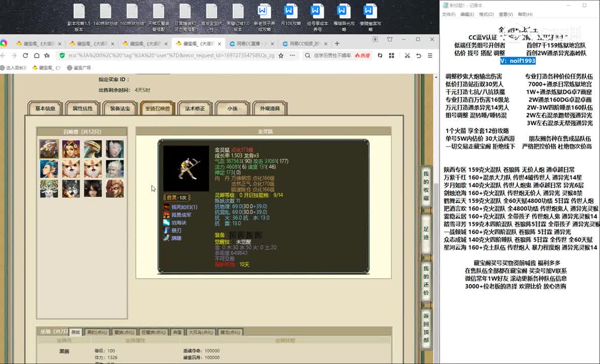The image size is (600, 364).
Task: Click the browser home icon
Action: coord(36,56)
